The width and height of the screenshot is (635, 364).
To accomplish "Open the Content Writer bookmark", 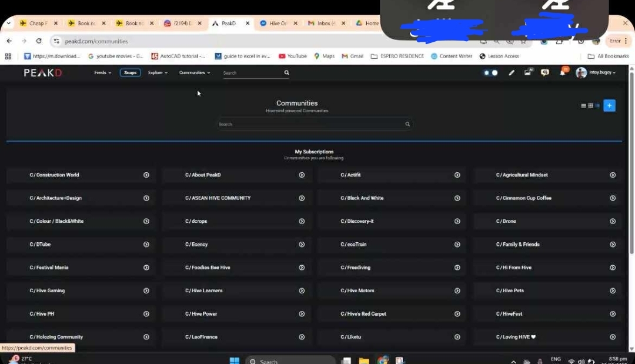I will [x=452, y=56].
